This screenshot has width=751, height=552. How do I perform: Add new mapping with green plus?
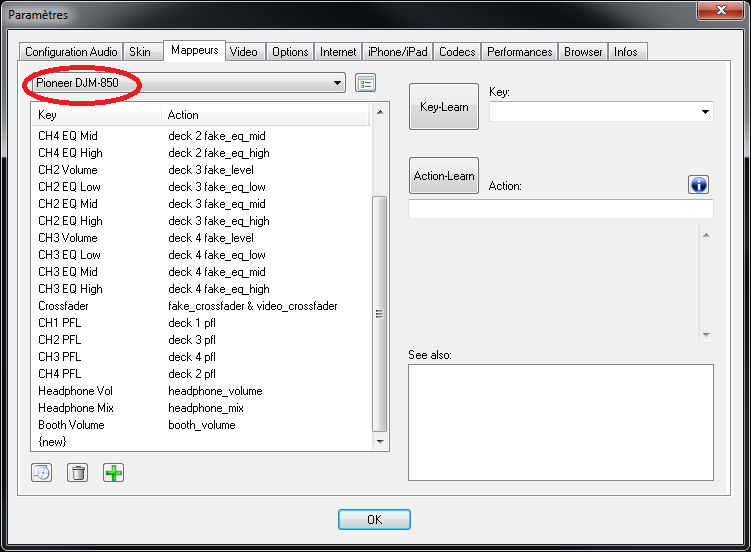tap(114, 473)
